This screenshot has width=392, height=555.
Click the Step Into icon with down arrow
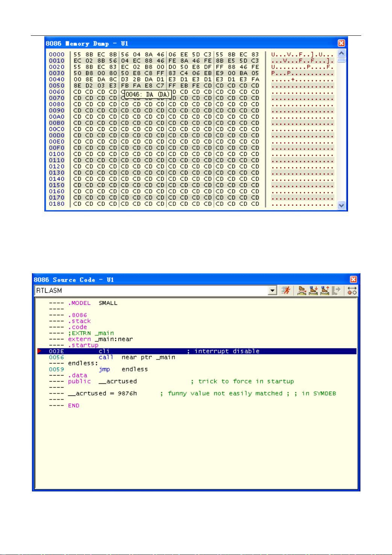(313, 290)
